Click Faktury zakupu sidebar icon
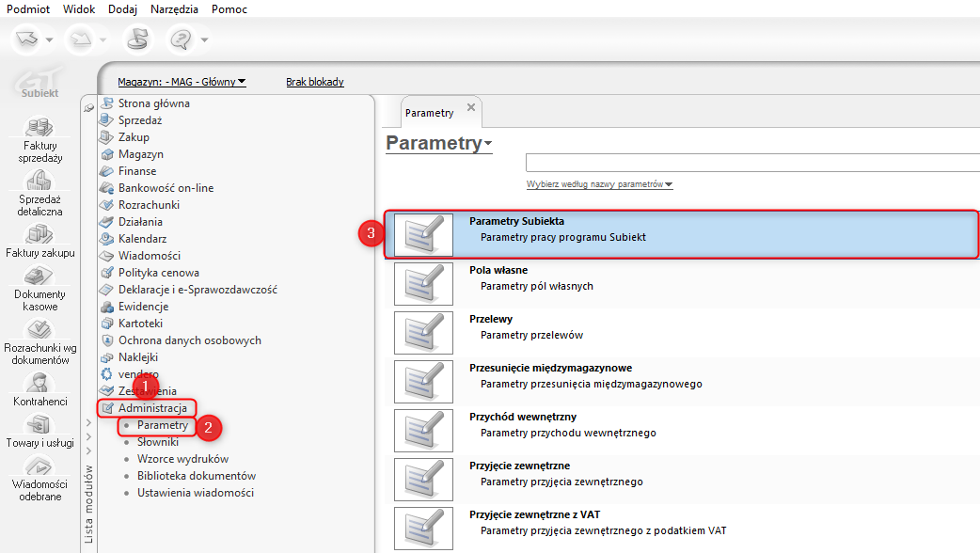This screenshot has width=980, height=553. [x=39, y=234]
